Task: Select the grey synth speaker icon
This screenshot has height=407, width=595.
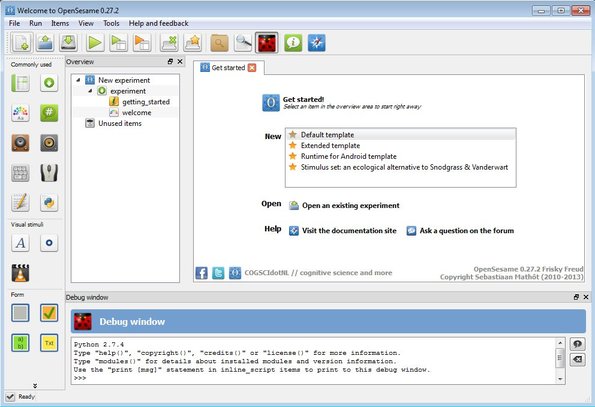Action: 49,143
